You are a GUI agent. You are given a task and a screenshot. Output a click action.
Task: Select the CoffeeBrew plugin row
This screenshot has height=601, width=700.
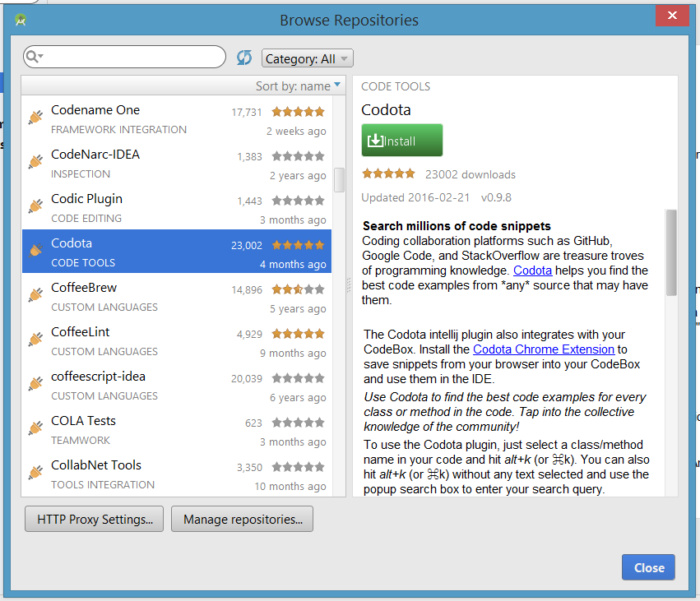[177, 296]
